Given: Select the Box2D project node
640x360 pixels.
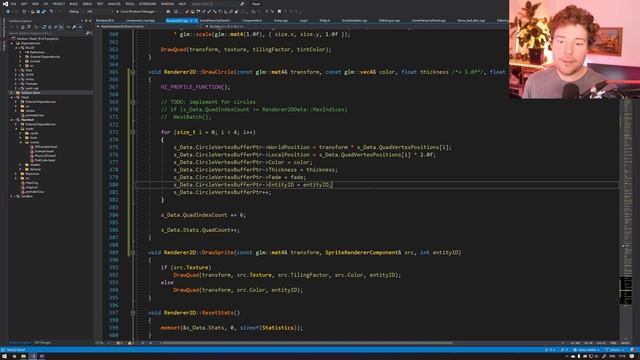Looking at the screenshot, I should pos(29,48).
